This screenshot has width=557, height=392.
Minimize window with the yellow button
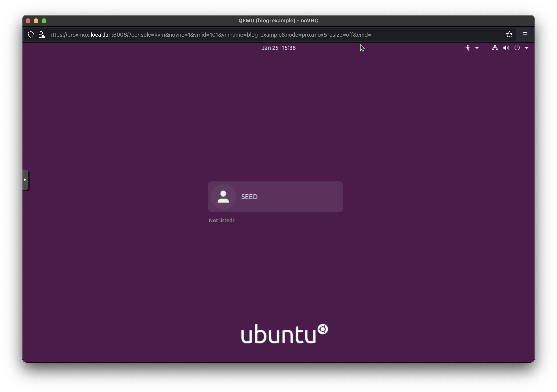(x=36, y=21)
